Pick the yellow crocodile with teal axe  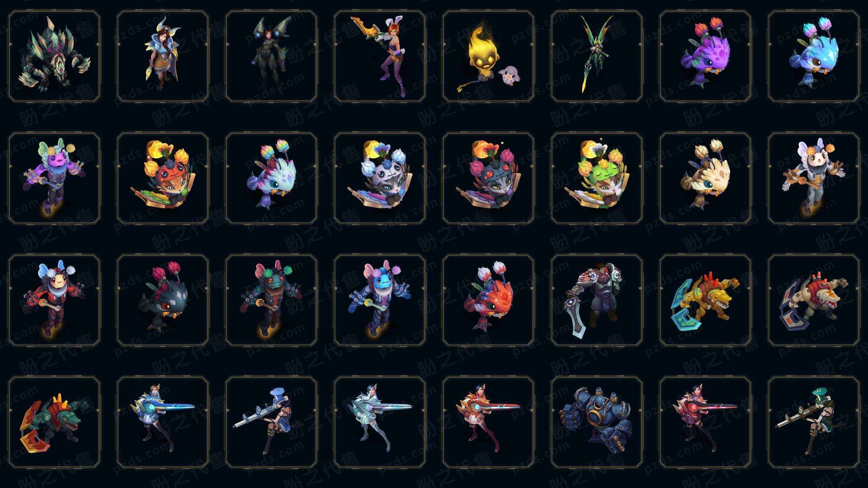point(705,300)
